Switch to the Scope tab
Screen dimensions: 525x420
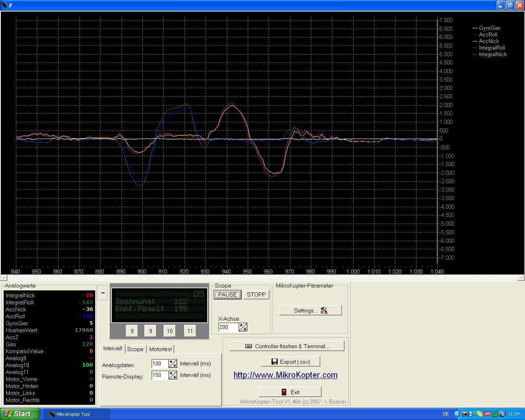[x=135, y=349]
